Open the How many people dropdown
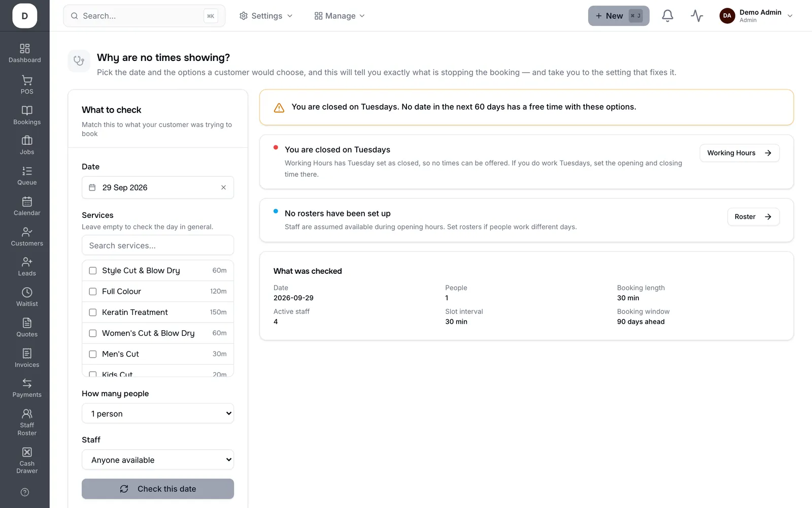812x508 pixels. click(158, 414)
